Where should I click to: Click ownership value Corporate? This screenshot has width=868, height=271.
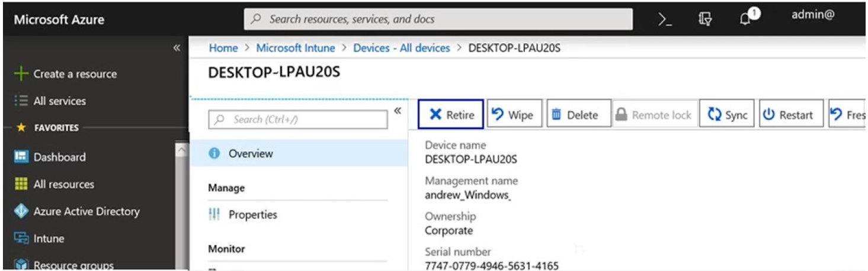(x=449, y=231)
